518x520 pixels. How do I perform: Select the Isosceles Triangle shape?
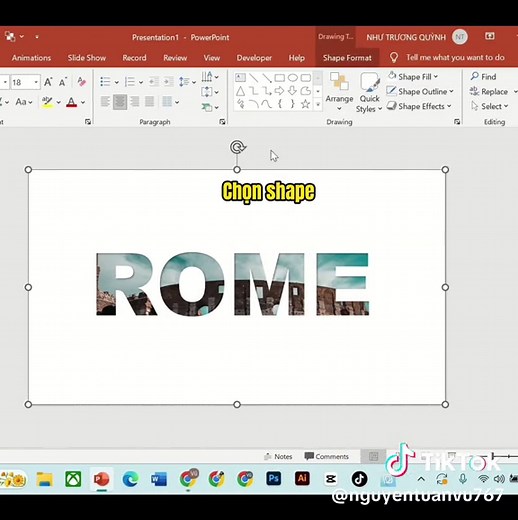(240, 91)
